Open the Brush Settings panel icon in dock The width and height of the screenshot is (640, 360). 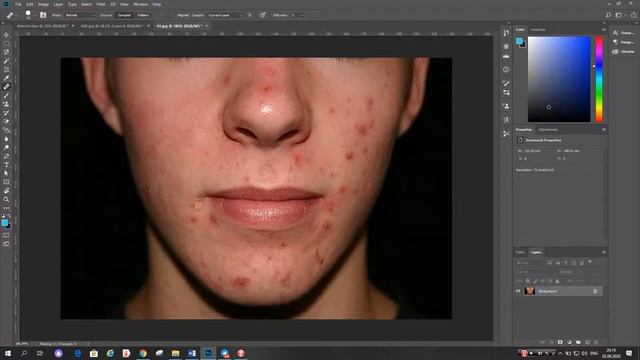tap(506, 83)
